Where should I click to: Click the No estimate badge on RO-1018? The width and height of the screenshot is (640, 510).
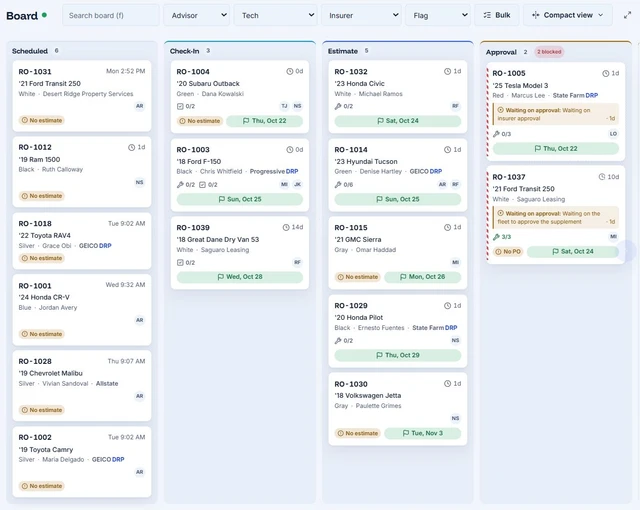click(42, 258)
